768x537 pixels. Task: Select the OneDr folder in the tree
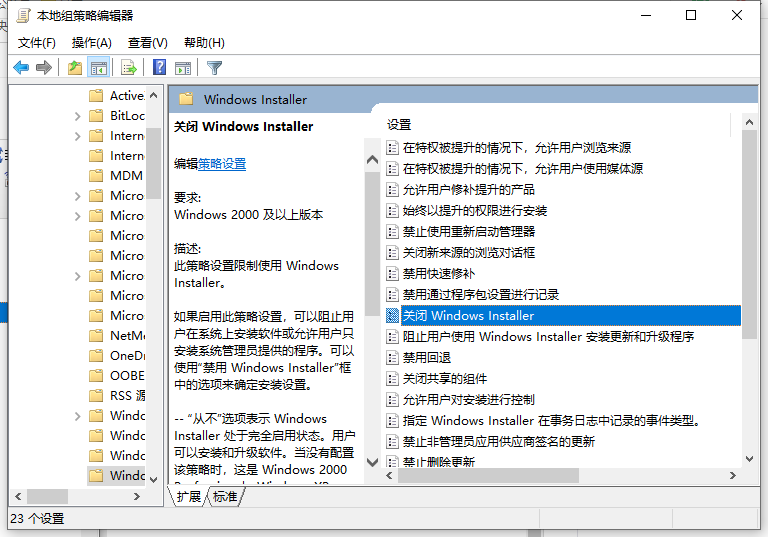[126, 355]
